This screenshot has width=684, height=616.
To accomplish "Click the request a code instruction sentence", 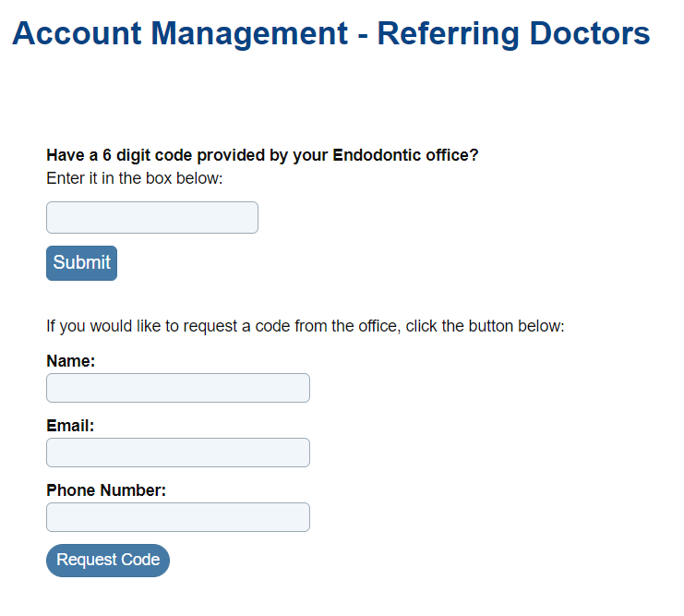I will [305, 326].
